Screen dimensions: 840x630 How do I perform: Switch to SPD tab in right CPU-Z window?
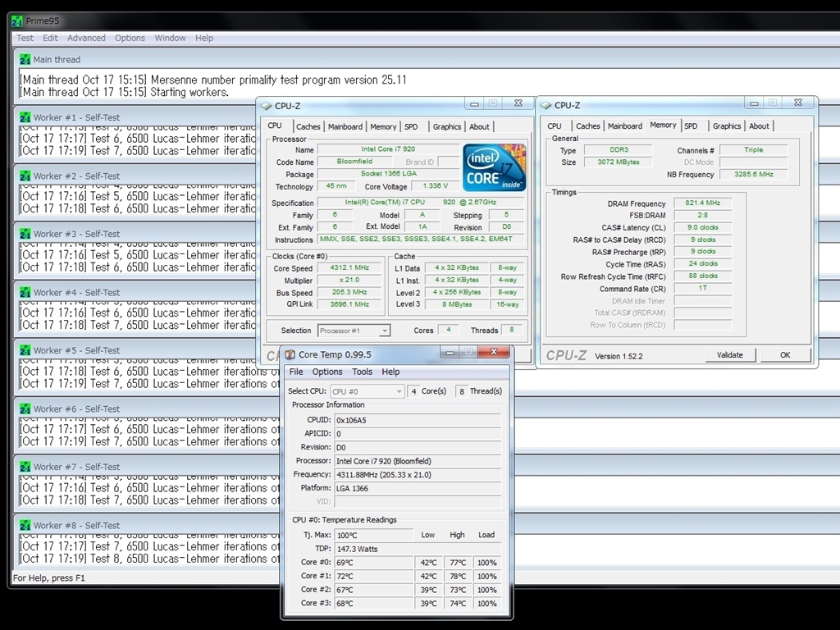[x=691, y=126]
